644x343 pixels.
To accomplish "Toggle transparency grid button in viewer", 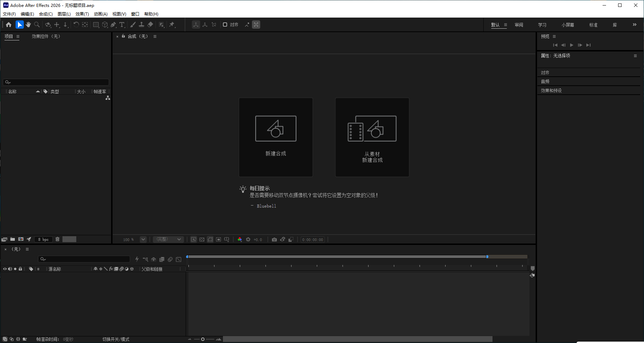I will [x=202, y=239].
